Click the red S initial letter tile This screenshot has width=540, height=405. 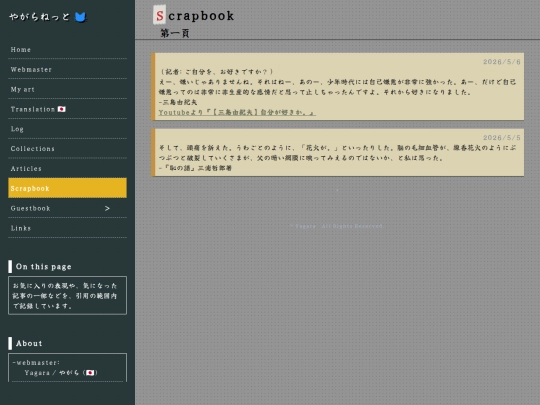click(x=159, y=15)
